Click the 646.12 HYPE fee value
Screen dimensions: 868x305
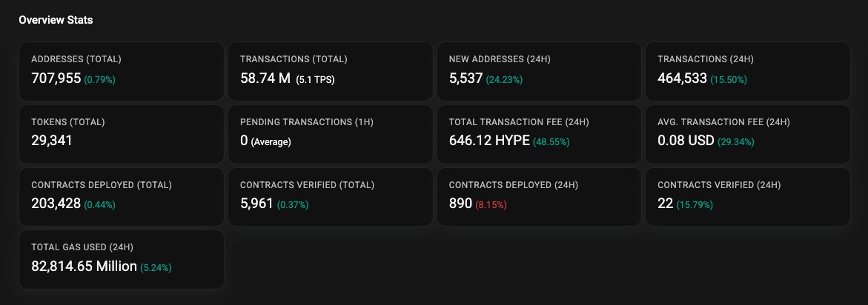click(x=489, y=141)
